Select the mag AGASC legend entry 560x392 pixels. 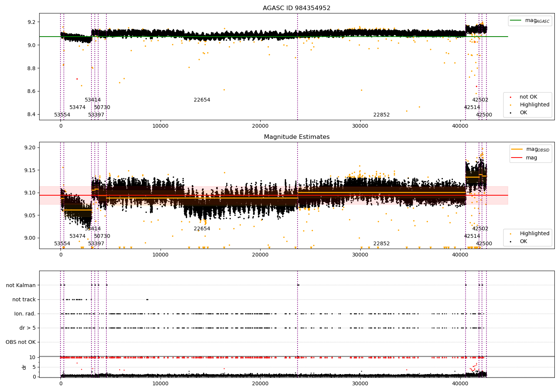click(x=530, y=21)
